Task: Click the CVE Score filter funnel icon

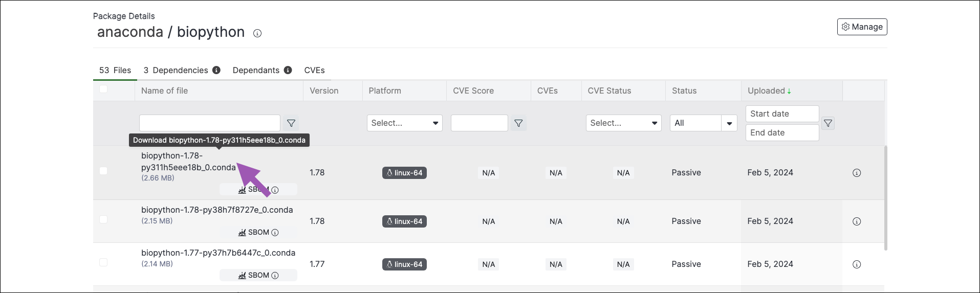Action: pyautogui.click(x=518, y=123)
